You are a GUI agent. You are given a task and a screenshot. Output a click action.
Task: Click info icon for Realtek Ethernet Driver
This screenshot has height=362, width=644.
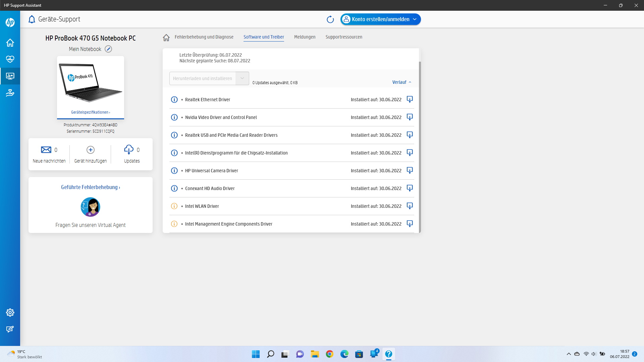[174, 100]
